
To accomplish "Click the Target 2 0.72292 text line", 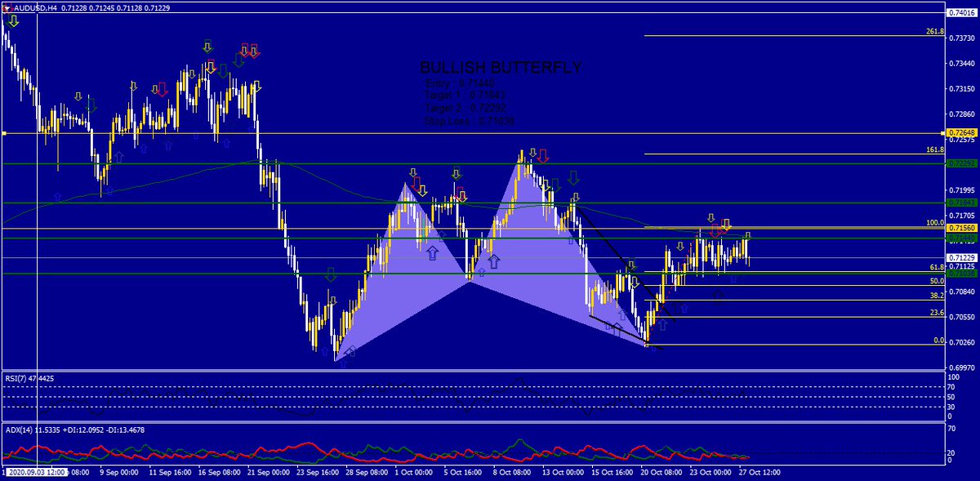I will pos(465,108).
